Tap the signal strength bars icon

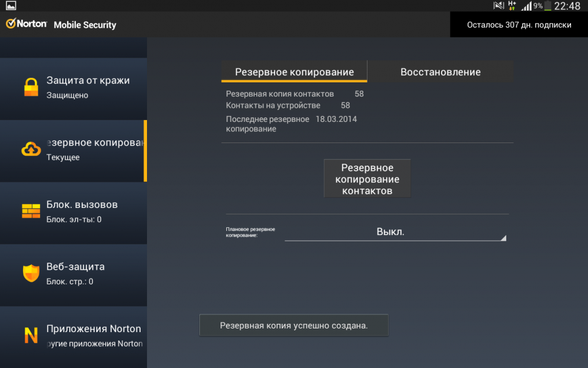pyautogui.click(x=526, y=6)
